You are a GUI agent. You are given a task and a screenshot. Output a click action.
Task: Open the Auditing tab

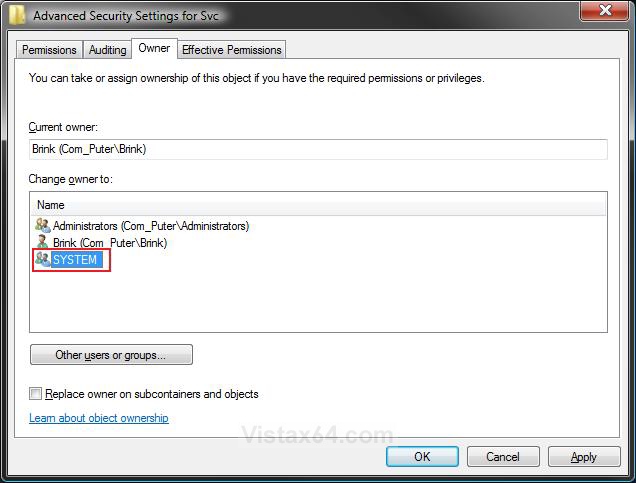tap(107, 49)
